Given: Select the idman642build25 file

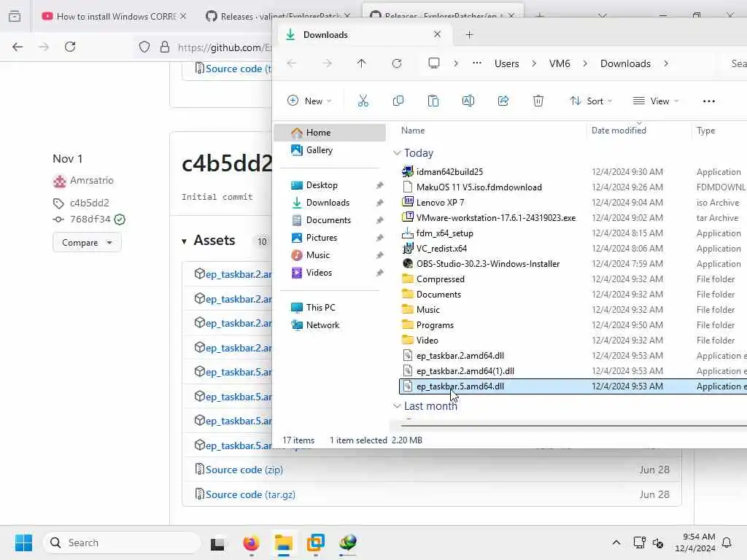Looking at the screenshot, I should coord(449,172).
